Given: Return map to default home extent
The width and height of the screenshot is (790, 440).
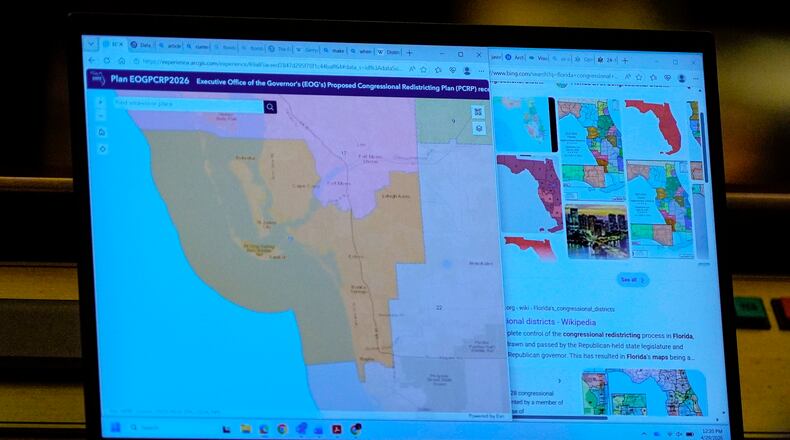Looking at the screenshot, I should (x=102, y=133).
